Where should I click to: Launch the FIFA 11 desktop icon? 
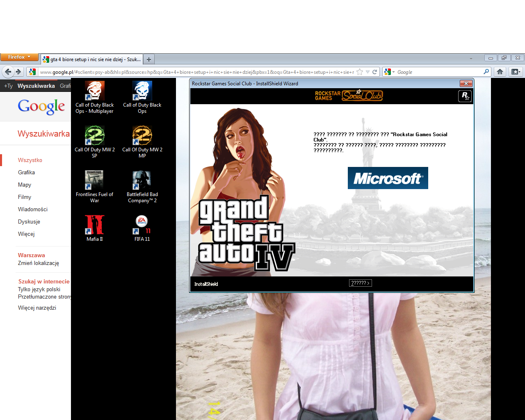(x=142, y=228)
